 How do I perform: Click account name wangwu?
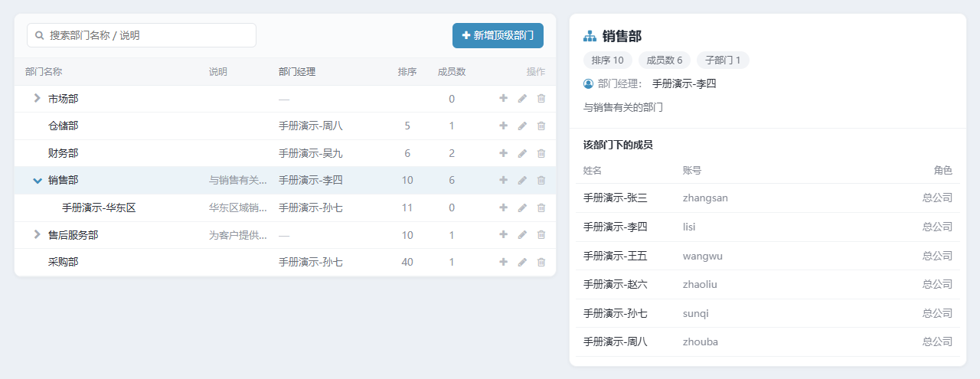pos(703,256)
